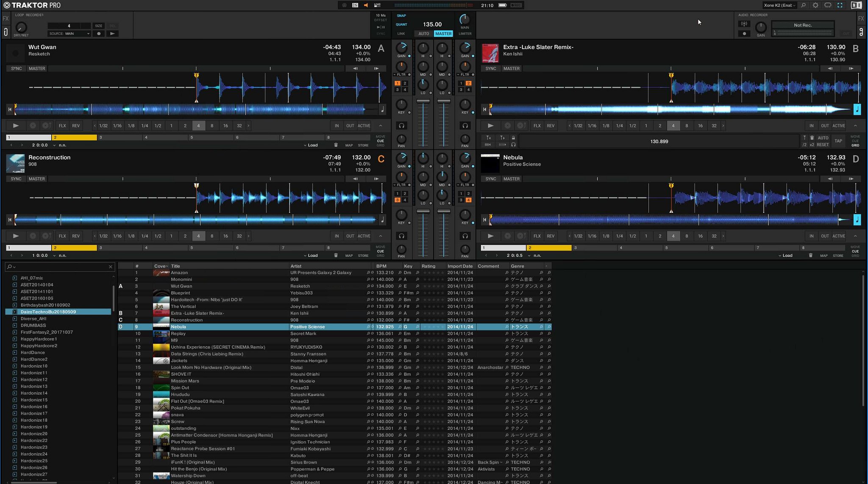
Task: Skip to beginning of deck D track
Action: [484, 220]
